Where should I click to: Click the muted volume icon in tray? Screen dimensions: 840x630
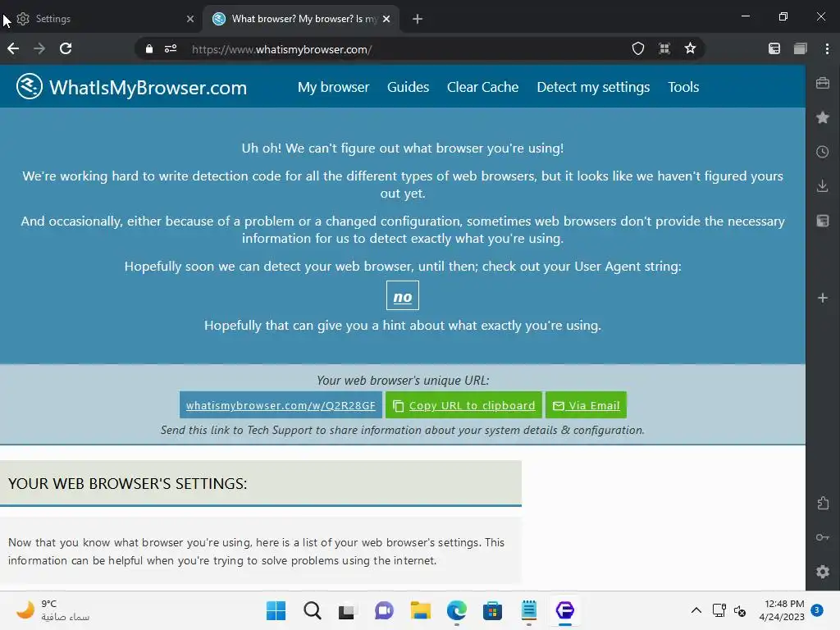740,610
